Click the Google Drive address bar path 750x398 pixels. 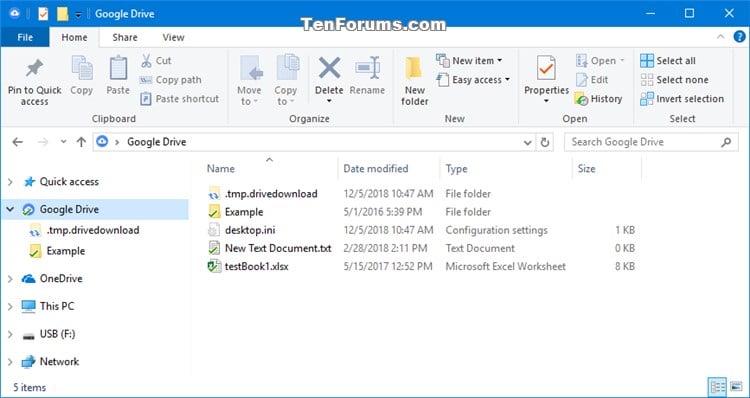point(156,142)
